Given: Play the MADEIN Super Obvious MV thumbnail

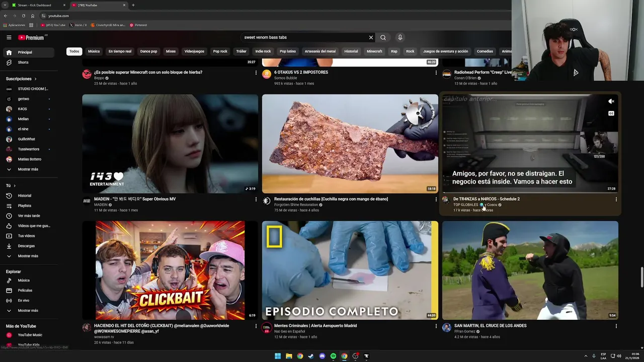Looking at the screenshot, I should [x=170, y=144].
